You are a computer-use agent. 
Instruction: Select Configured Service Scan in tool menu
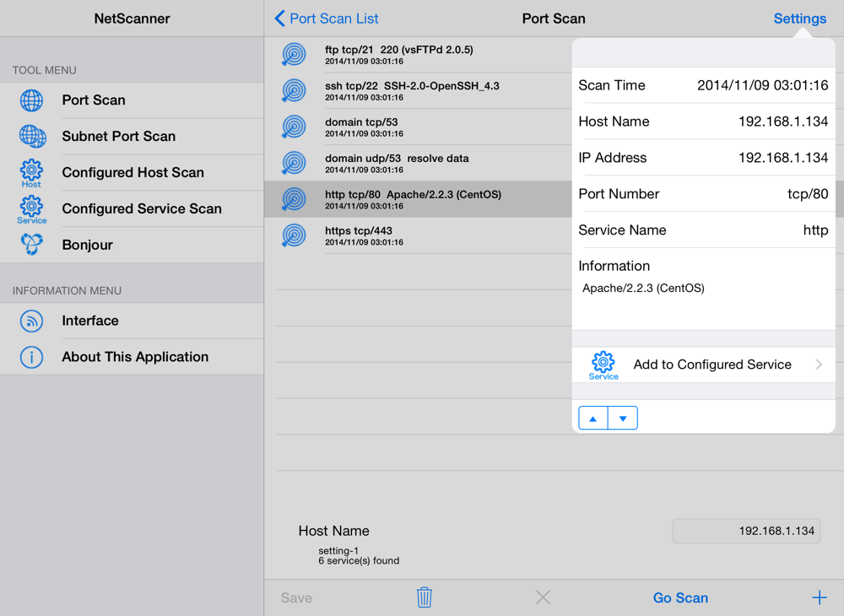141,208
